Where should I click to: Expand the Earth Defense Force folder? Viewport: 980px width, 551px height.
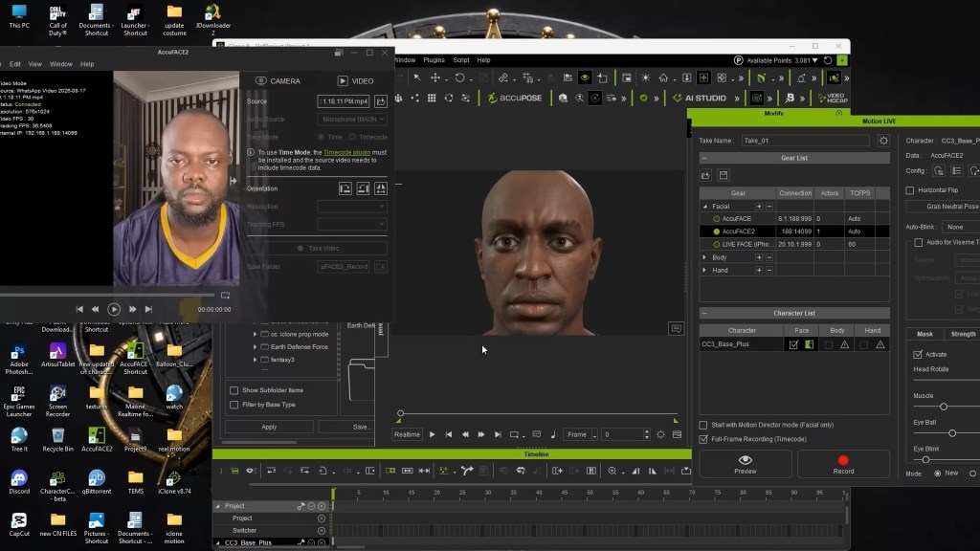pyautogui.click(x=255, y=346)
